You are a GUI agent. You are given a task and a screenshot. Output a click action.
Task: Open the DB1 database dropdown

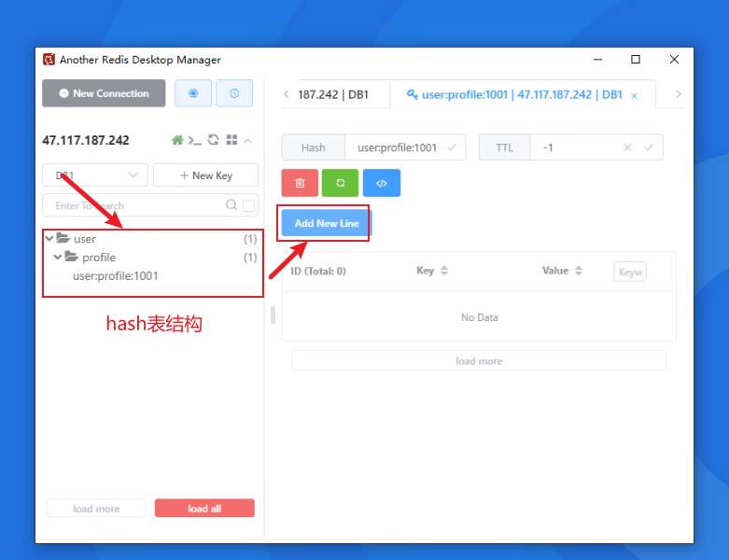click(95, 175)
